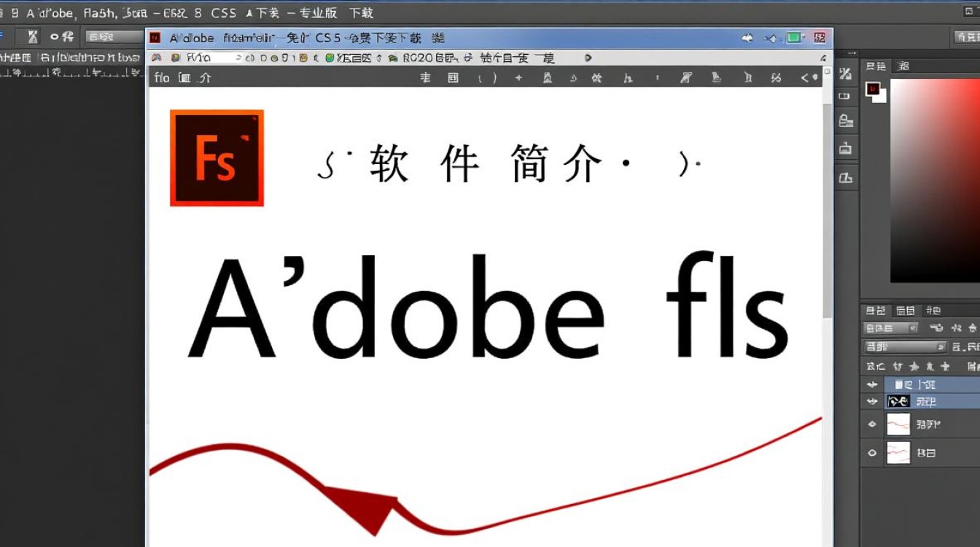This screenshot has height=547, width=980.
Task: Toggle visibility of the topmost layer
Action: [872, 384]
